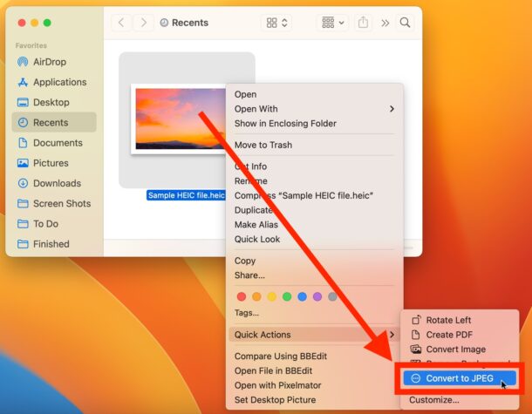Open Applications from the sidebar

click(x=23, y=82)
